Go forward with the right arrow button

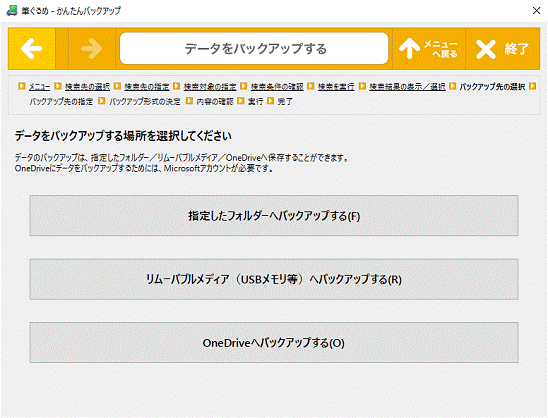click(92, 48)
